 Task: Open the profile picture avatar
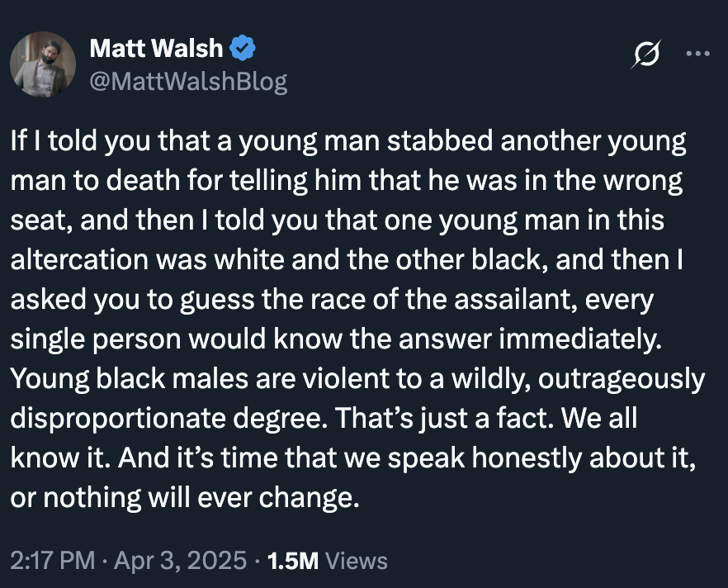tap(43, 66)
